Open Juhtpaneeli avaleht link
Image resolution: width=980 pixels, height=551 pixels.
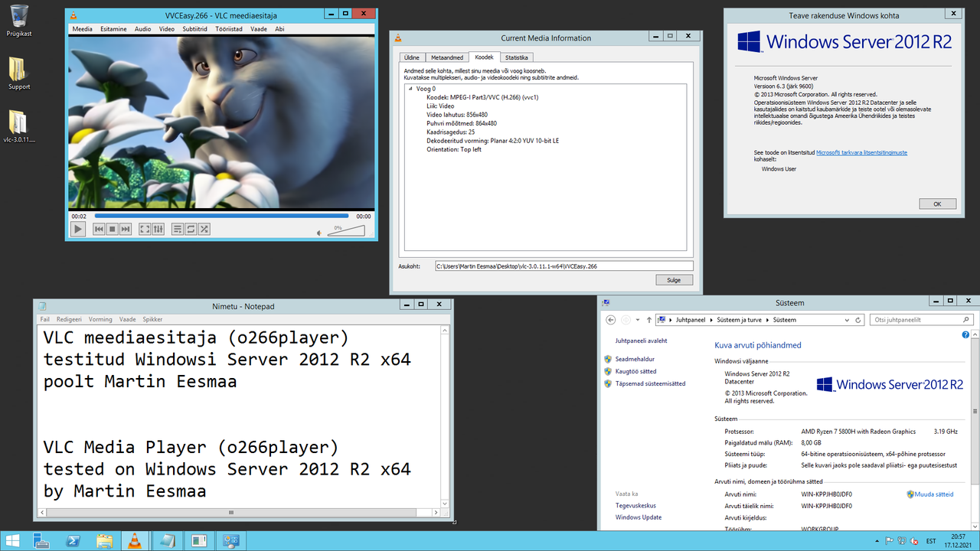pos(641,341)
